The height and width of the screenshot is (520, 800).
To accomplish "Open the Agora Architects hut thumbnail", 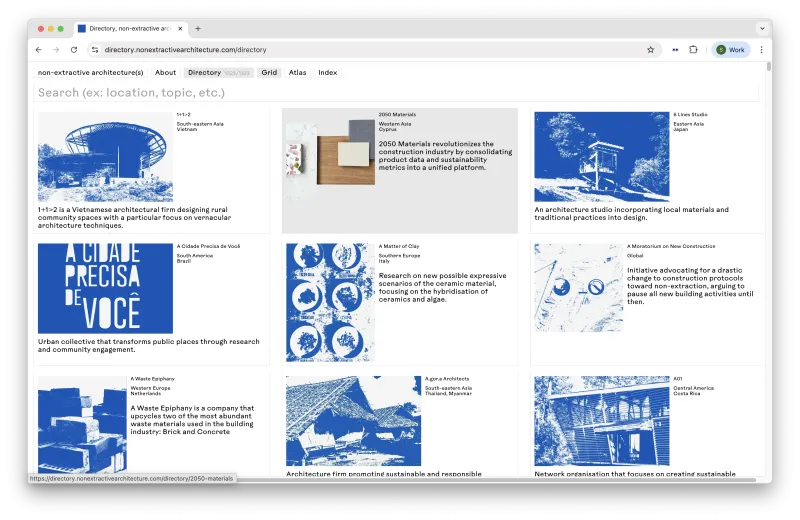I will pos(354,421).
